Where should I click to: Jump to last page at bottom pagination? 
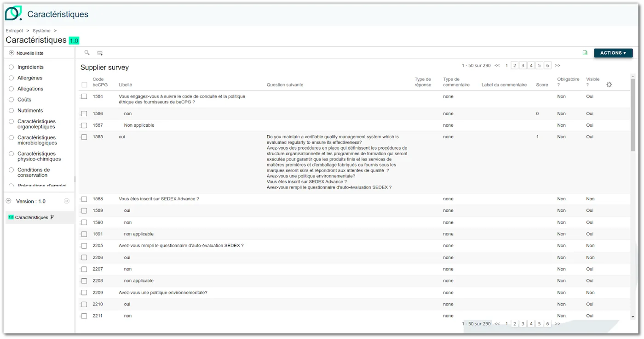point(558,324)
